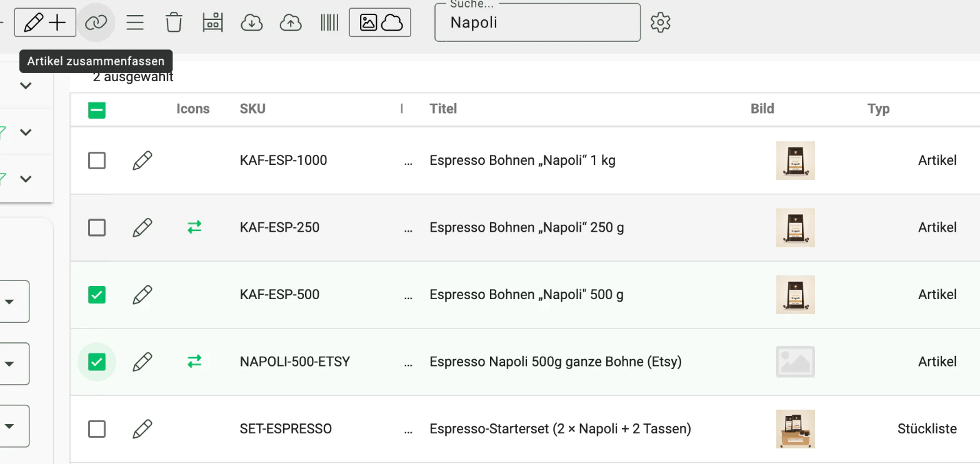Click the cloud upload icon
This screenshot has width=980, height=464.
290,23
